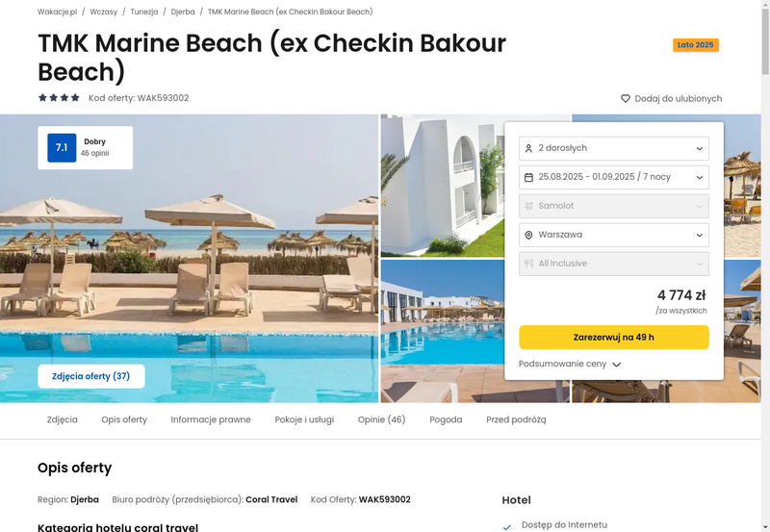Open the Pokoje i usługi tab
The height and width of the screenshot is (532, 770).
pyautogui.click(x=304, y=419)
